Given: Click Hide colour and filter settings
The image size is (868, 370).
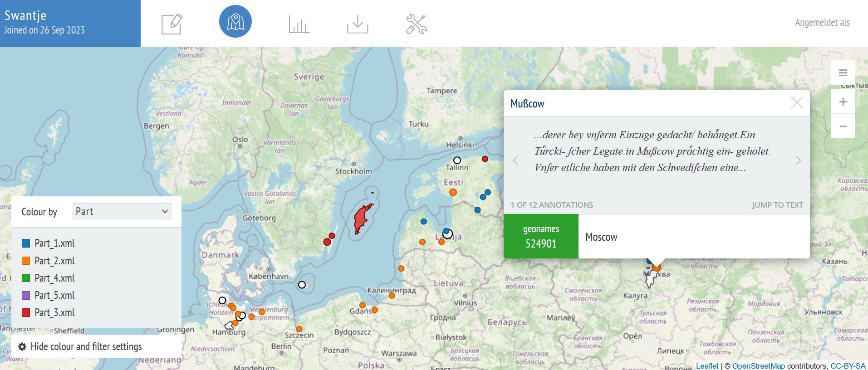Looking at the screenshot, I should [x=86, y=347].
